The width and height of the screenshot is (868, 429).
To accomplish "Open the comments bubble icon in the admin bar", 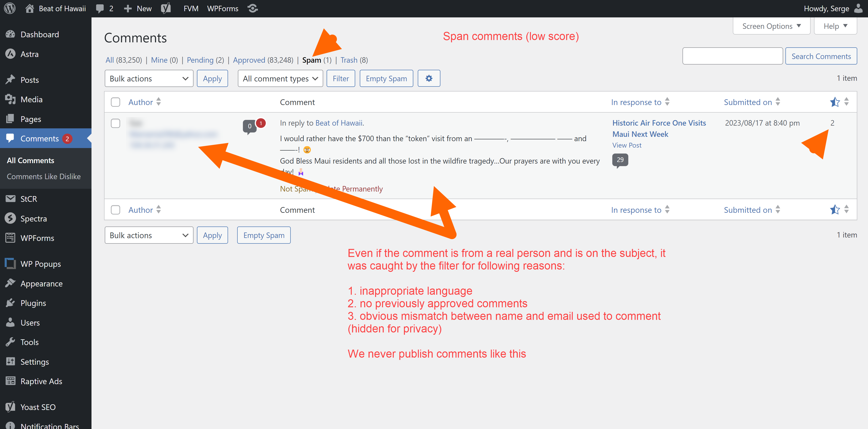I will coord(100,8).
